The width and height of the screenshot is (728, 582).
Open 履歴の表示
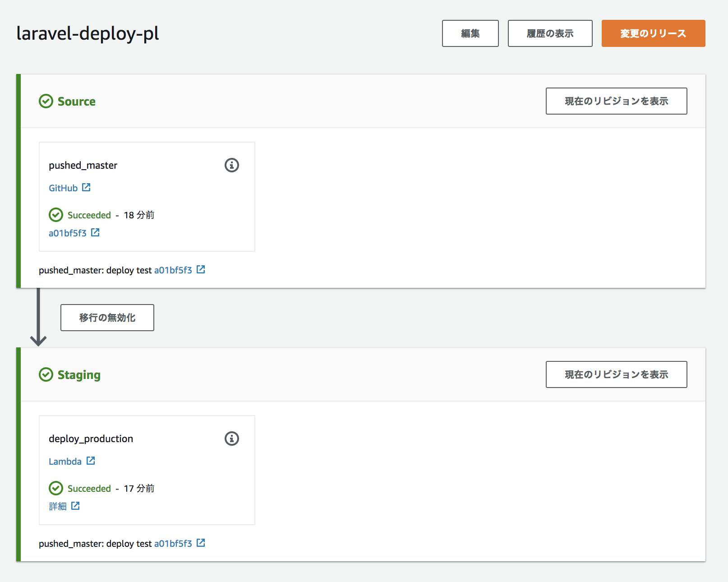click(x=550, y=33)
